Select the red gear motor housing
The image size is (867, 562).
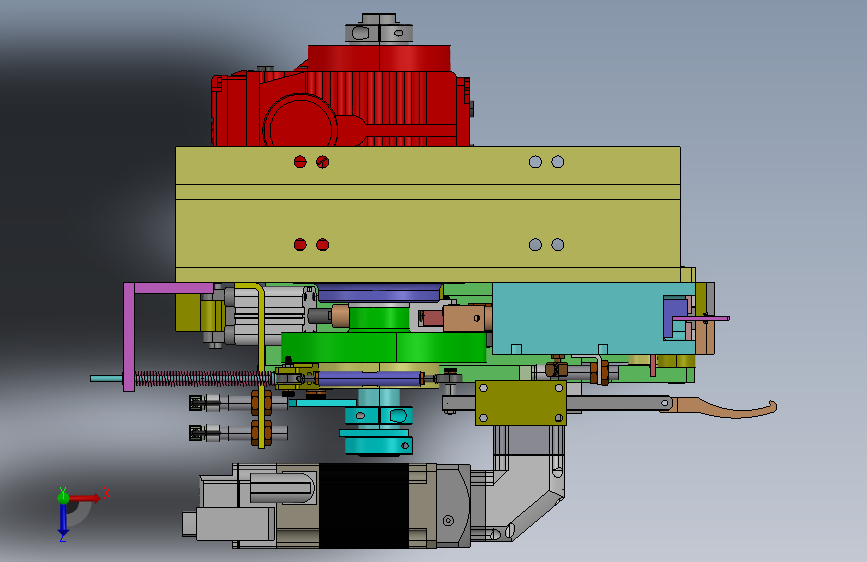pos(341,97)
